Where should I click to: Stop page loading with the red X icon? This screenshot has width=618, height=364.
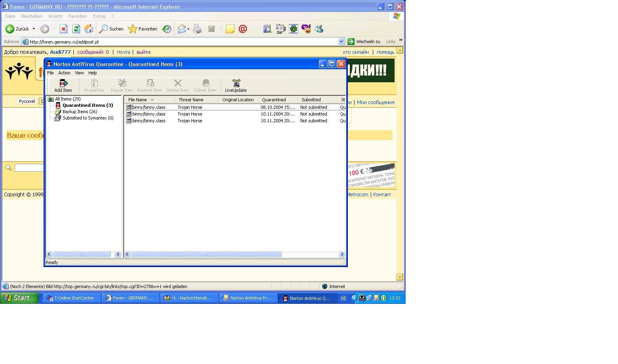click(x=63, y=29)
